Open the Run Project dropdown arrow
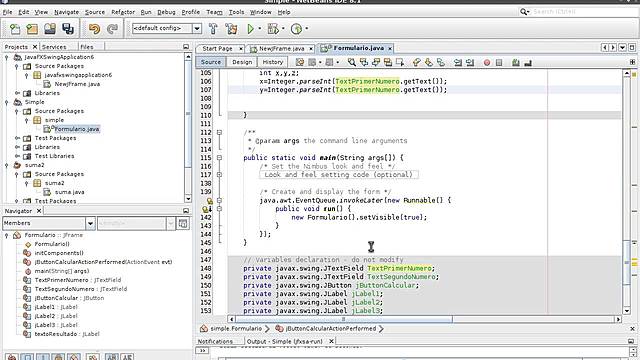This screenshot has width=640, height=360. (x=260, y=29)
